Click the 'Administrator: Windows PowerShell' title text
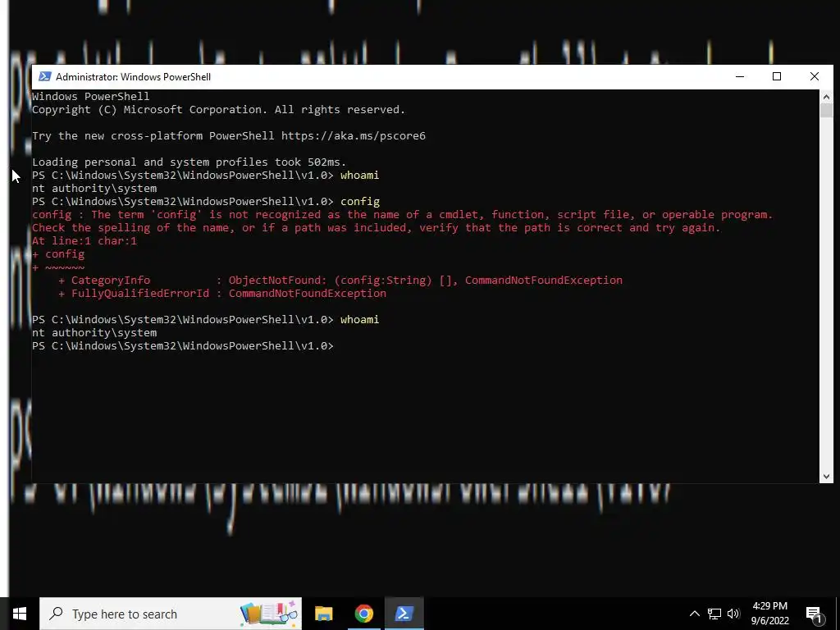 point(134,76)
